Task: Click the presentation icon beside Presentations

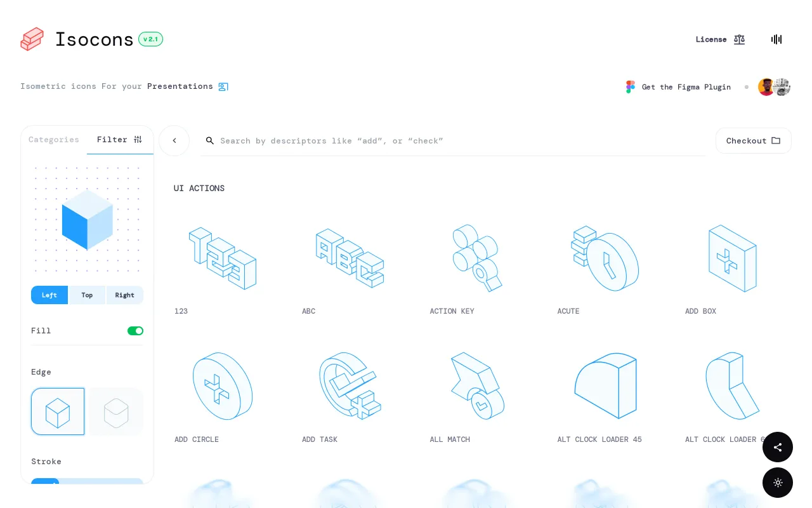Action: pyautogui.click(x=223, y=86)
